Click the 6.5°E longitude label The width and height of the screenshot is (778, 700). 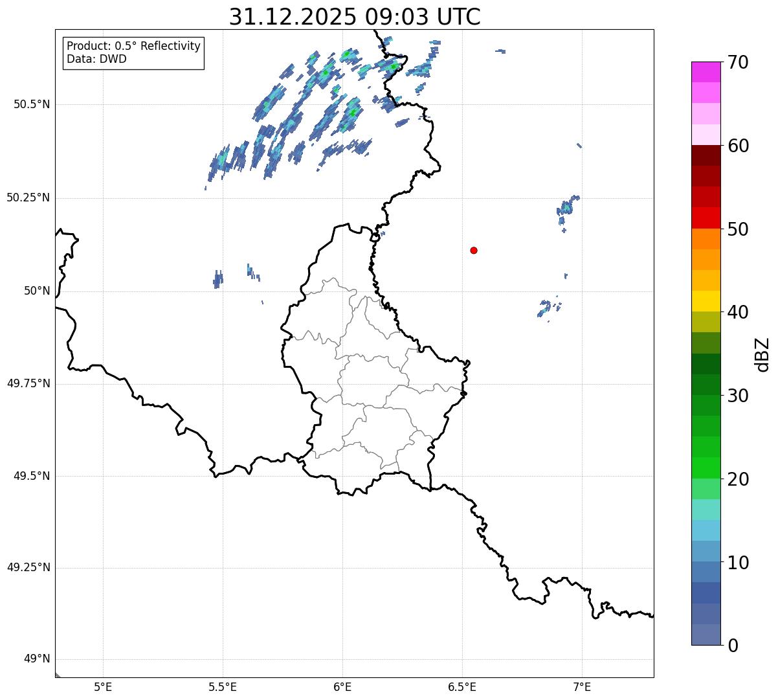[x=462, y=686]
